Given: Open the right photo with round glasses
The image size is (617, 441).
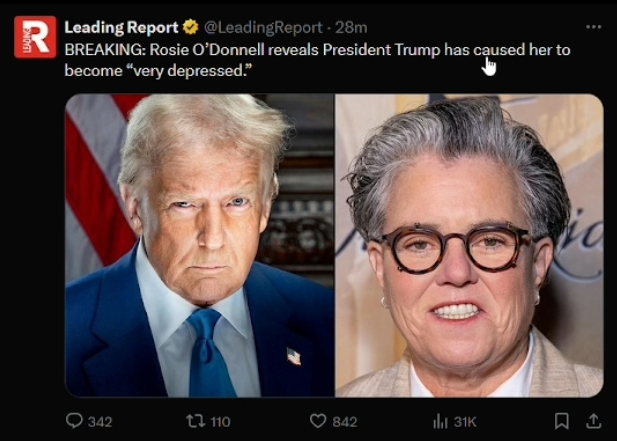Looking at the screenshot, I should coord(469,245).
